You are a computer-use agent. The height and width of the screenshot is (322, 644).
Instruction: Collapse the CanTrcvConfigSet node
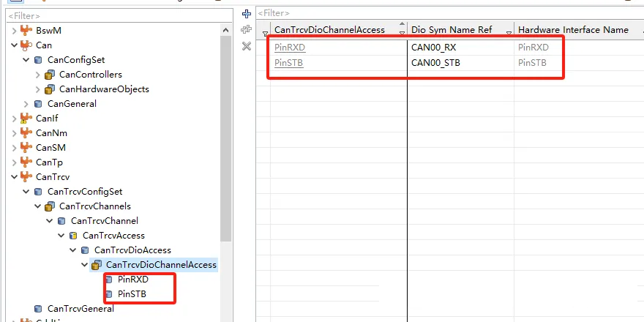26,192
